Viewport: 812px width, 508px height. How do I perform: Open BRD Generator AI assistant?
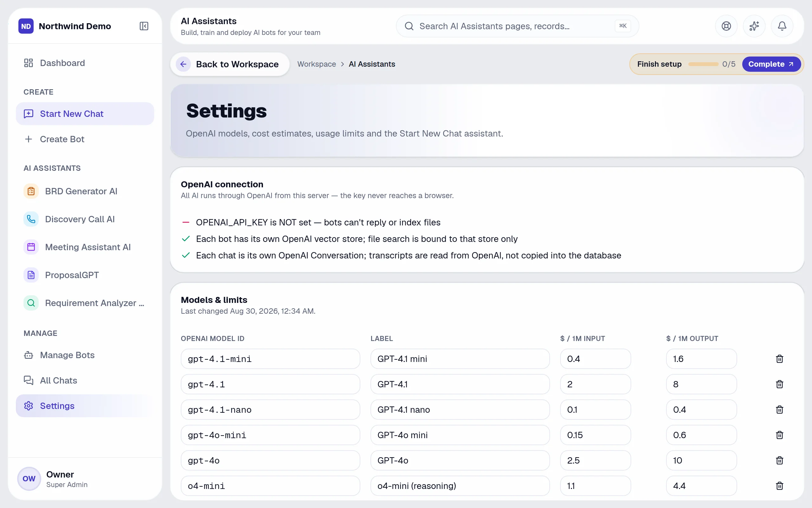(85, 191)
